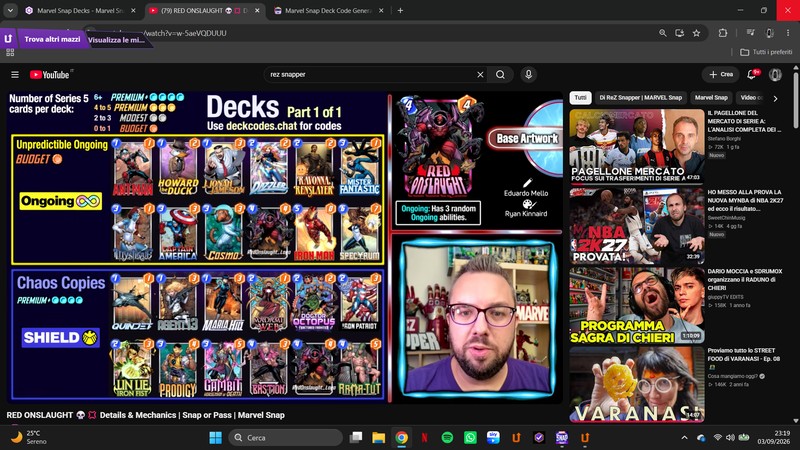Viewport: 800px width, 450px height.
Task: Open the browser zoom magnifier icon
Action: click(x=663, y=33)
